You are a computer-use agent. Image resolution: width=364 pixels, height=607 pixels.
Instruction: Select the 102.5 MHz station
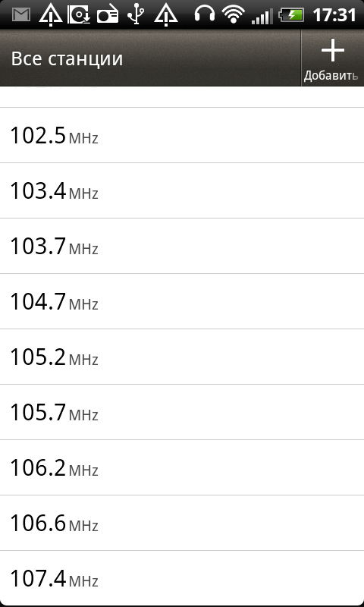pyautogui.click(x=182, y=135)
